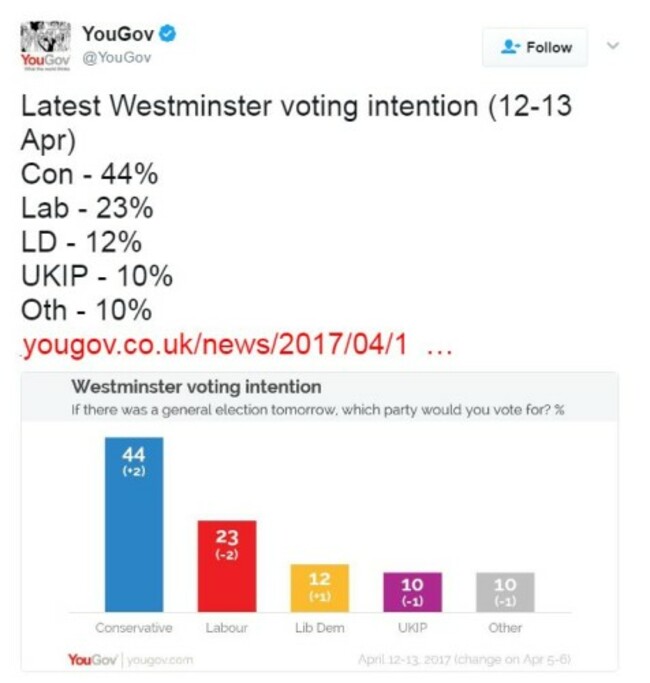Image resolution: width=650 pixels, height=683 pixels.
Task: Open the tweet options chevron dropdown
Action: point(613,45)
